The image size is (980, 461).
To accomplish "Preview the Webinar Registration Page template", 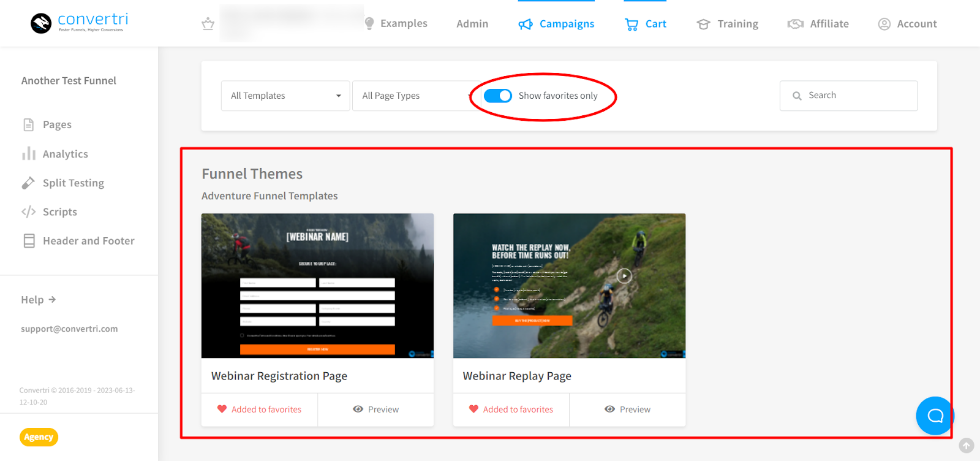I will (x=376, y=409).
